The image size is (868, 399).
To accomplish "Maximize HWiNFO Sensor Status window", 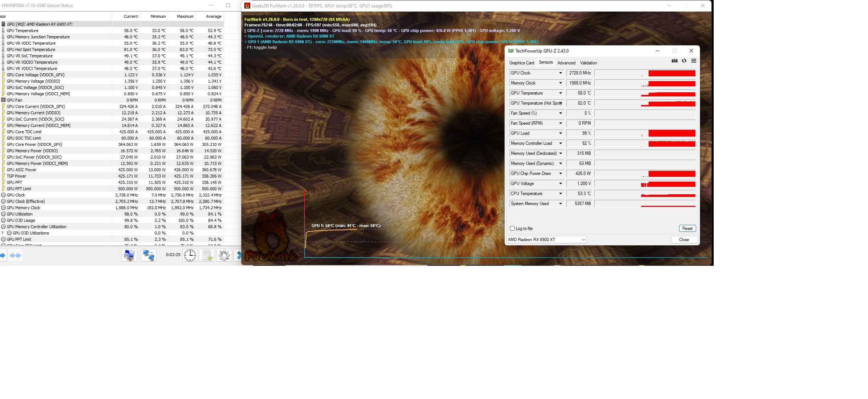I will point(228,6).
